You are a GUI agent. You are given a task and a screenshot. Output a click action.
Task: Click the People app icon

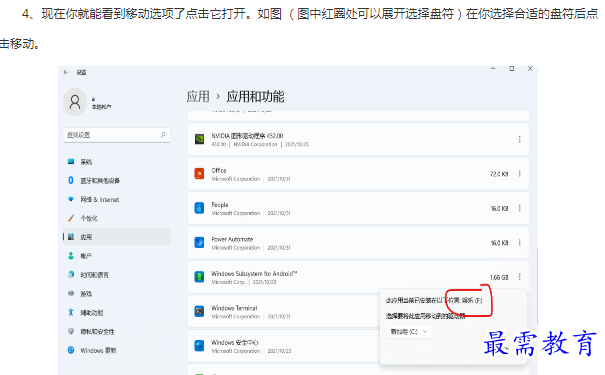point(199,208)
